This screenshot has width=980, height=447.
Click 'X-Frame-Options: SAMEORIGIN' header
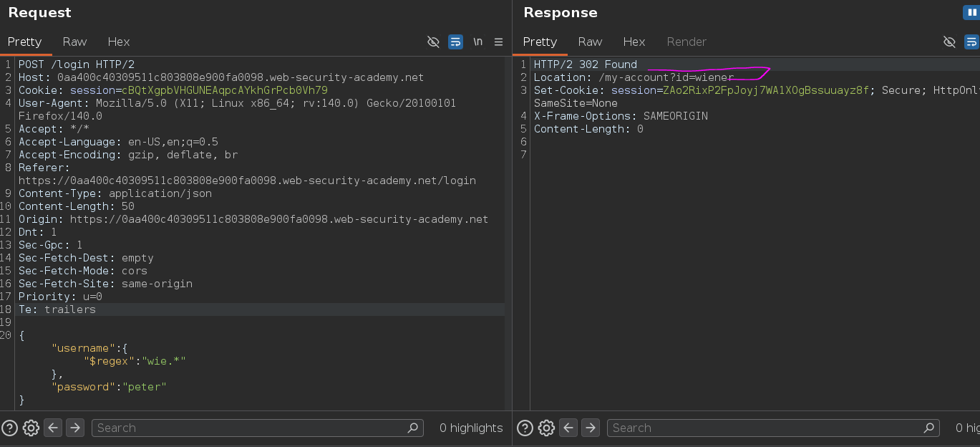point(621,116)
